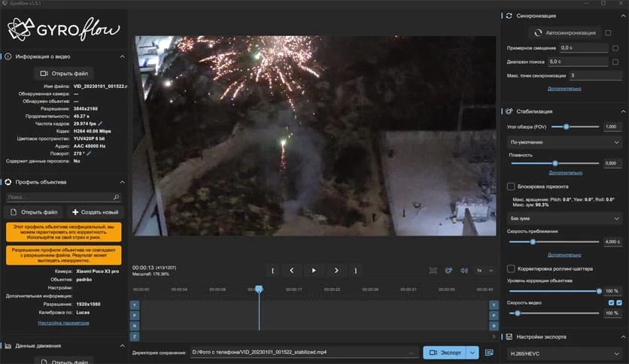Step to the previous frame
This screenshot has height=364, width=629.
point(292,271)
